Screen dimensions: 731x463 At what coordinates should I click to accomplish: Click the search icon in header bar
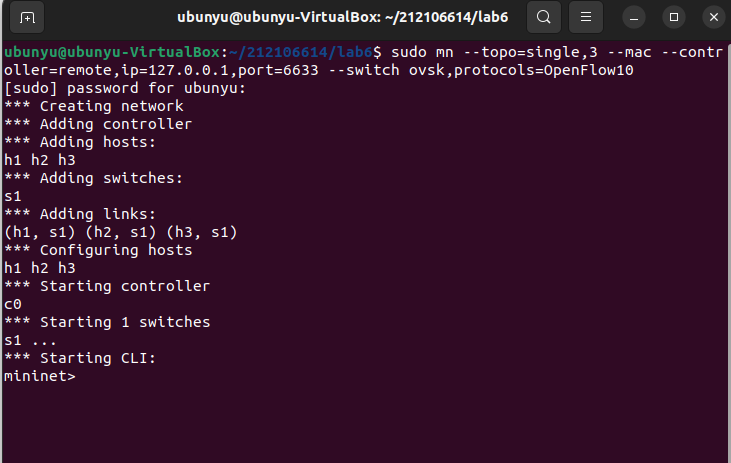coord(543,17)
